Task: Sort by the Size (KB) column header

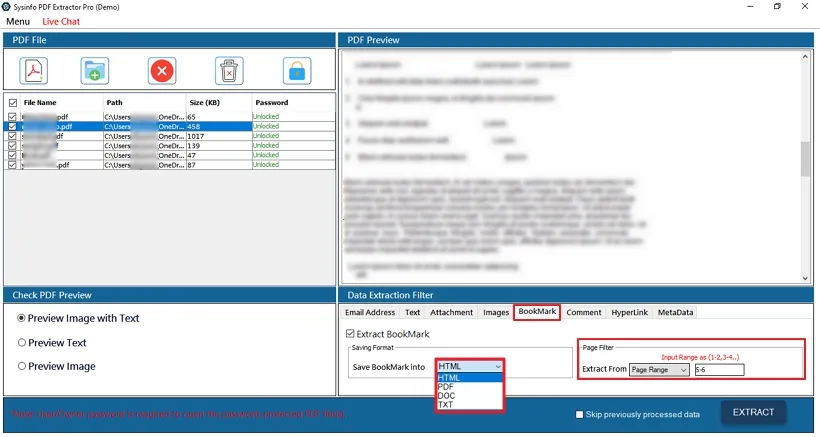Action: [x=219, y=102]
